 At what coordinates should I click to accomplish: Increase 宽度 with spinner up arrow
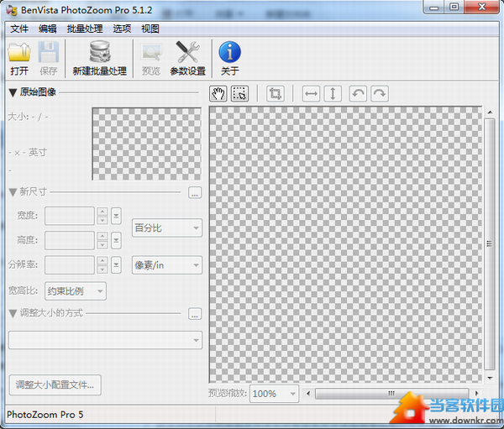coord(102,212)
